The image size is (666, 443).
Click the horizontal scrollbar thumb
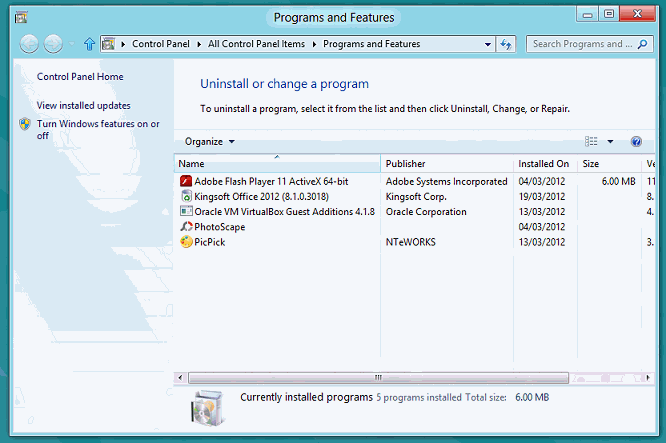point(378,378)
